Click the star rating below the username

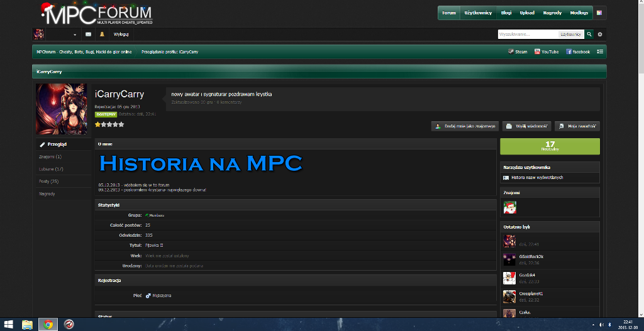[x=109, y=124]
